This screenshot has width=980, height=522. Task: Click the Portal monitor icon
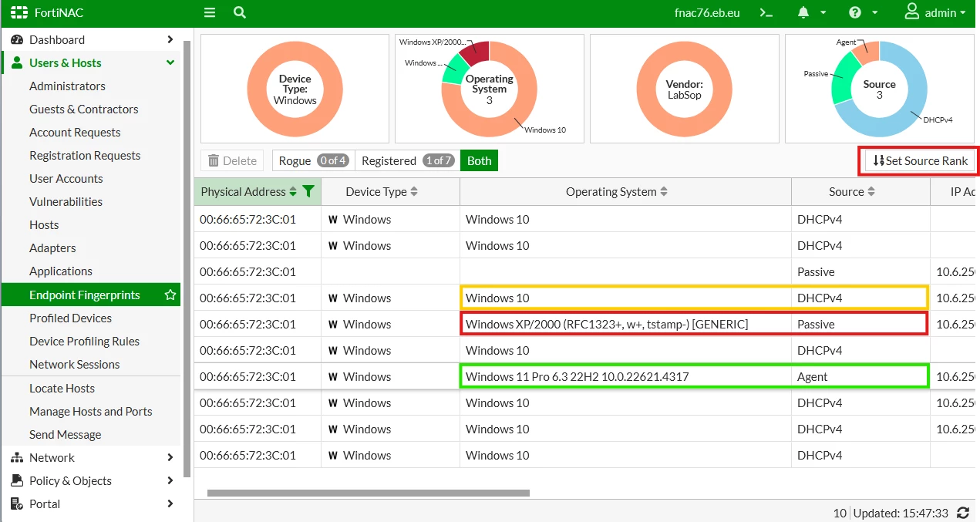coord(17,504)
